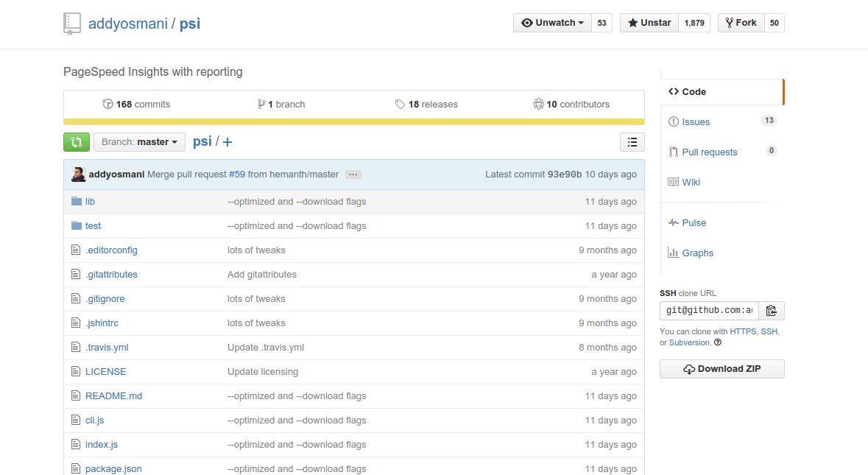Click the file icon next to README.md
The image size is (868, 475).
point(76,396)
